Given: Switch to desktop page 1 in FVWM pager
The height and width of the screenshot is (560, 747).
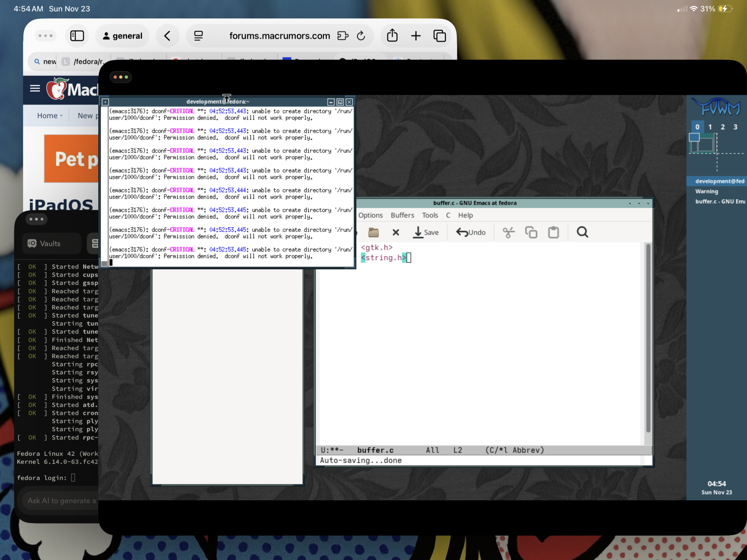Looking at the screenshot, I should tap(710, 127).
